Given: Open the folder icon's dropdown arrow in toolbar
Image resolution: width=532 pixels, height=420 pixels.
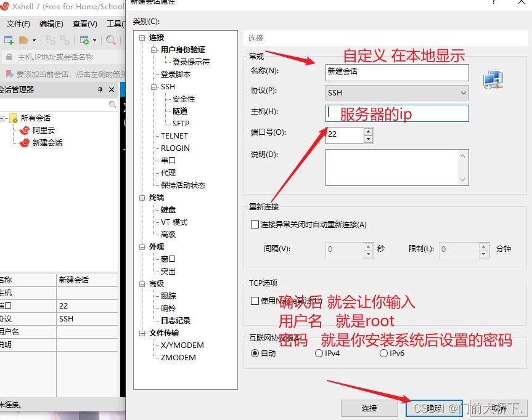Looking at the screenshot, I should point(34,41).
